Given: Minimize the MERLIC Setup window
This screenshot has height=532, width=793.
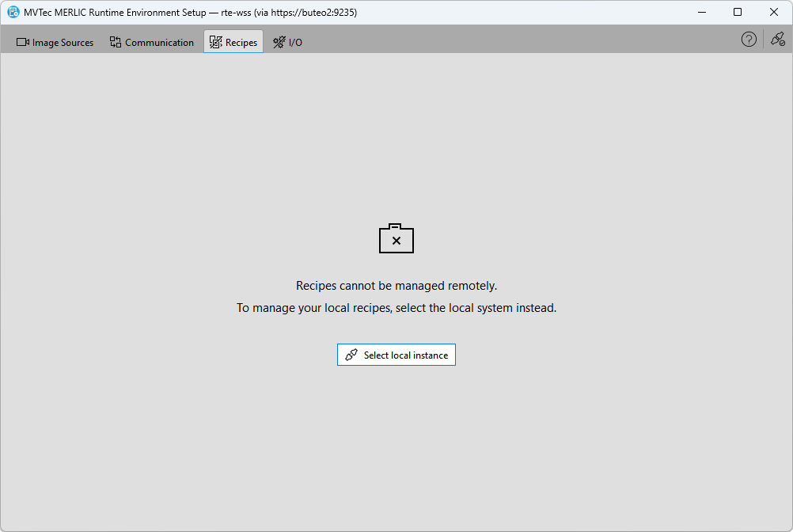Looking at the screenshot, I should (702, 12).
